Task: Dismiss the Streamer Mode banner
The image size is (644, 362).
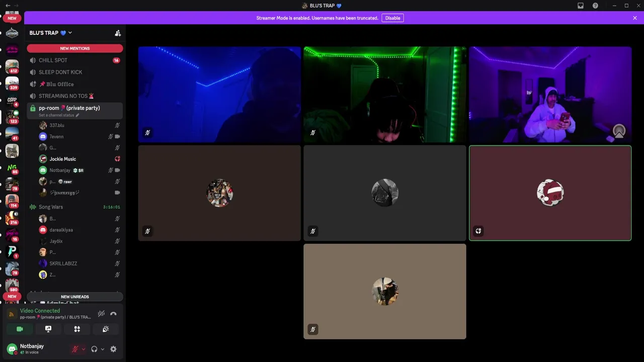Action: [x=635, y=18]
